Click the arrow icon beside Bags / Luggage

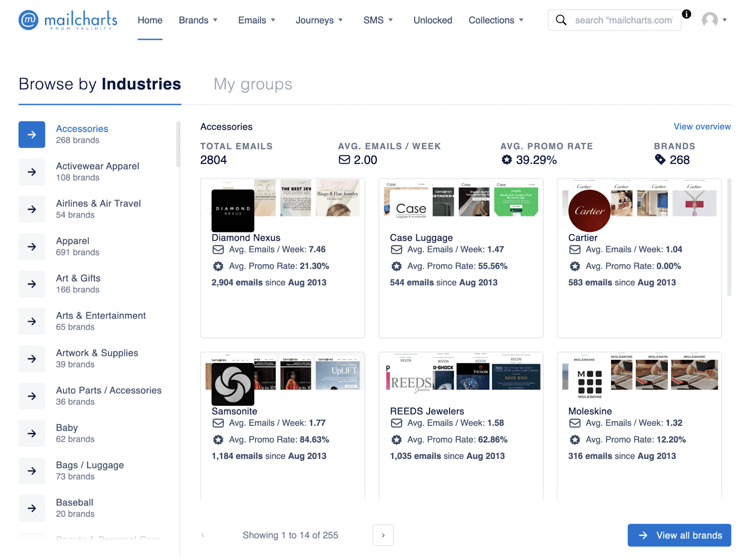32,471
